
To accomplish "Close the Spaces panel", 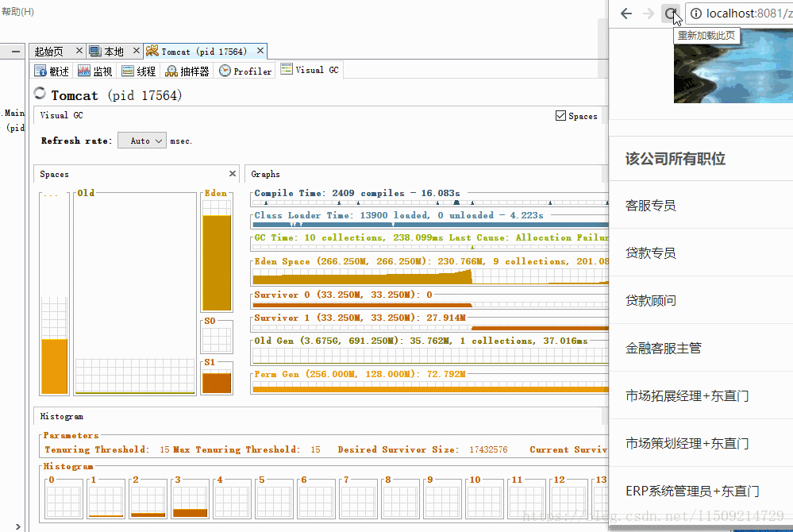I will coord(232,173).
